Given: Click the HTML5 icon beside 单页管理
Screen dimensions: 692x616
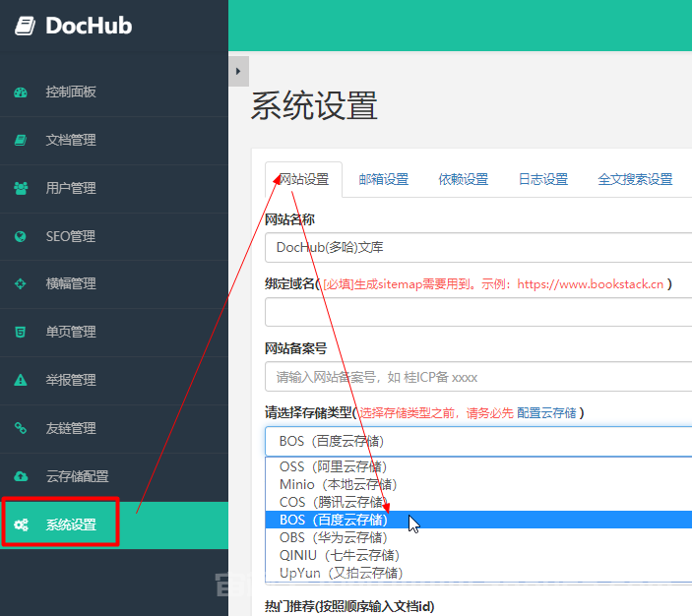Looking at the screenshot, I should 21,332.
